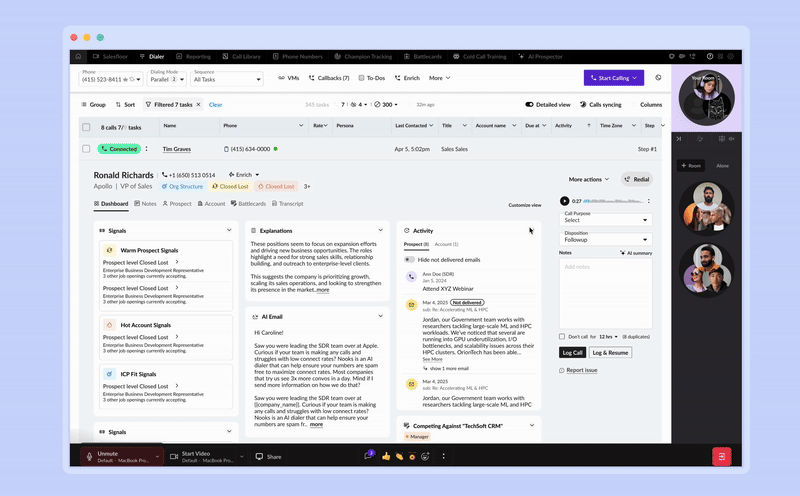The height and width of the screenshot is (496, 800).
Task: Play the call recording
Action: [x=564, y=201]
